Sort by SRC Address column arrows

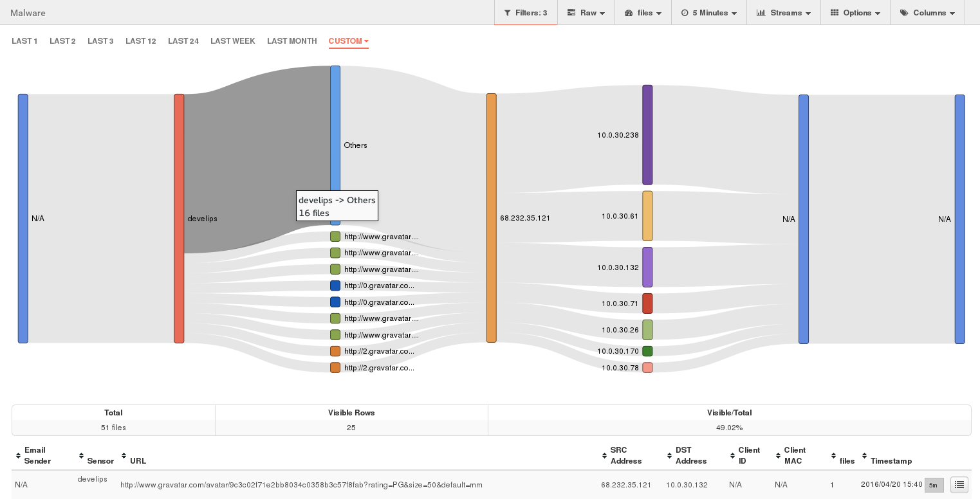click(604, 455)
